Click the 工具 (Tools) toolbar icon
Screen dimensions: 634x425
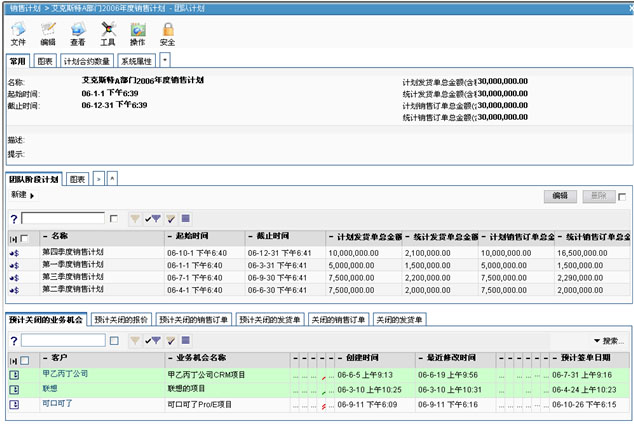click(108, 29)
